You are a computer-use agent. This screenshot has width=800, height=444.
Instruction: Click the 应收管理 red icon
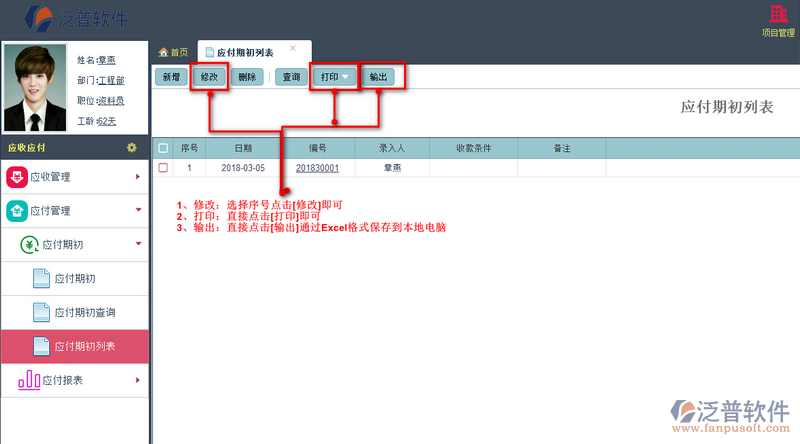coord(17,177)
